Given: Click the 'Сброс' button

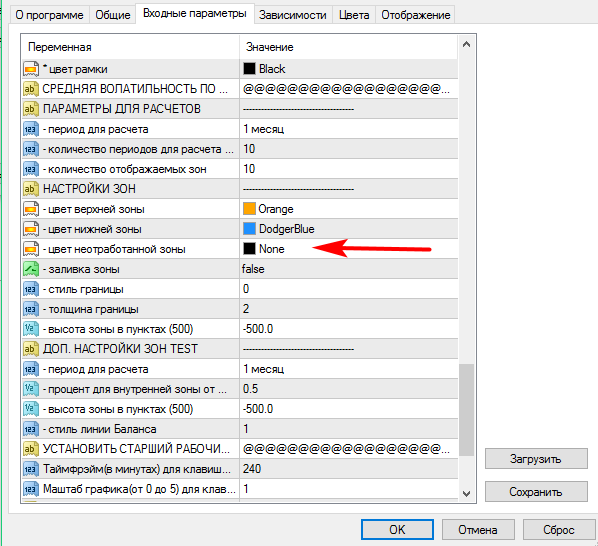Looking at the screenshot, I should (559, 530).
